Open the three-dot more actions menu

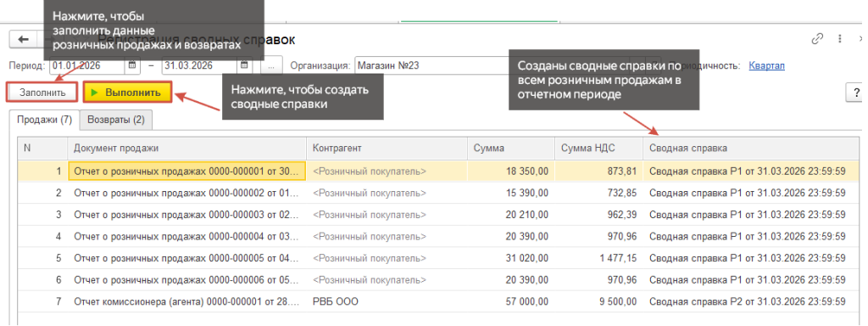[x=841, y=39]
